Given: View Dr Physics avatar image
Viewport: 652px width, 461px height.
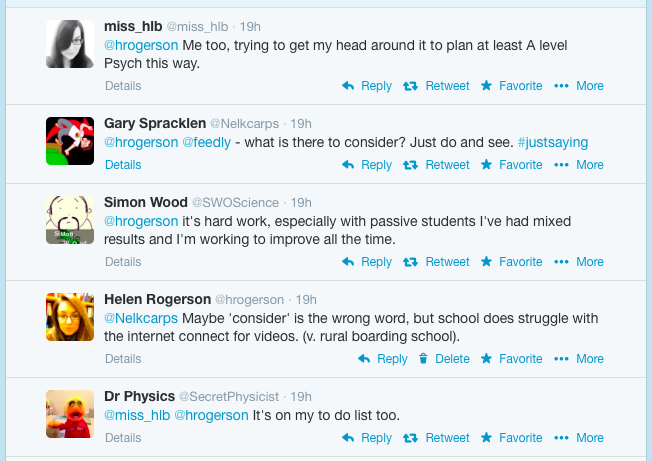Looking at the screenshot, I should [x=70, y=413].
